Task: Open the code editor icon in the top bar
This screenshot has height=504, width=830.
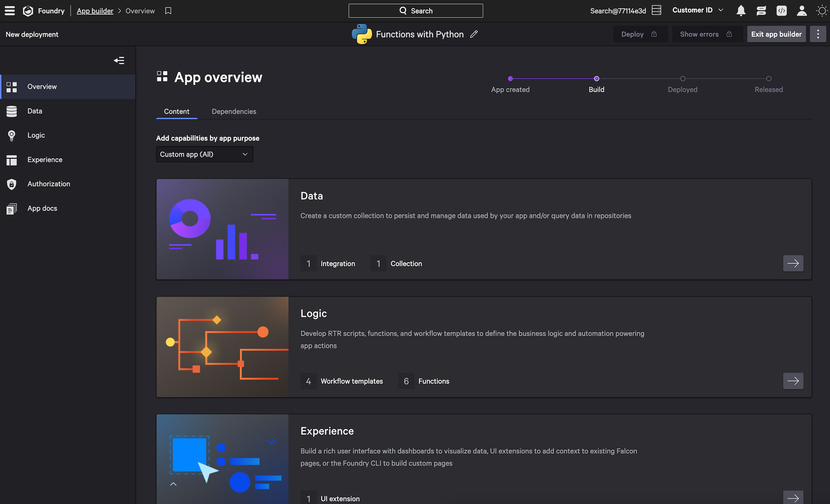Action: [781, 11]
